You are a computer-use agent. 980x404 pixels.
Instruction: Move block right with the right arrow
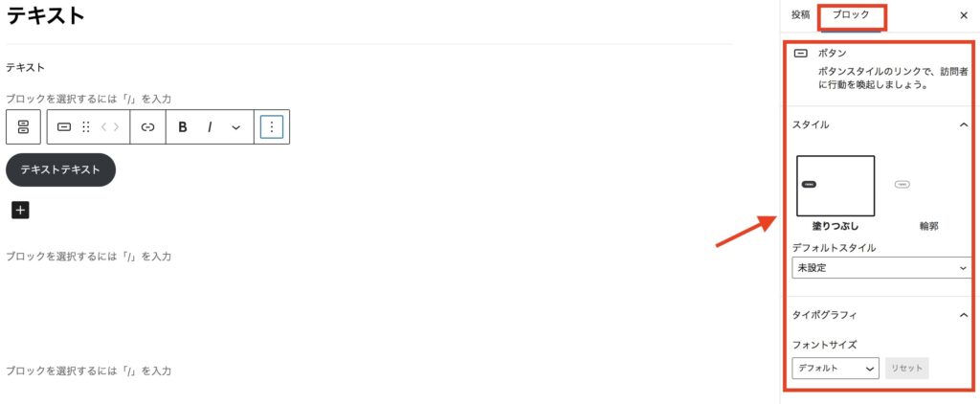[116, 127]
